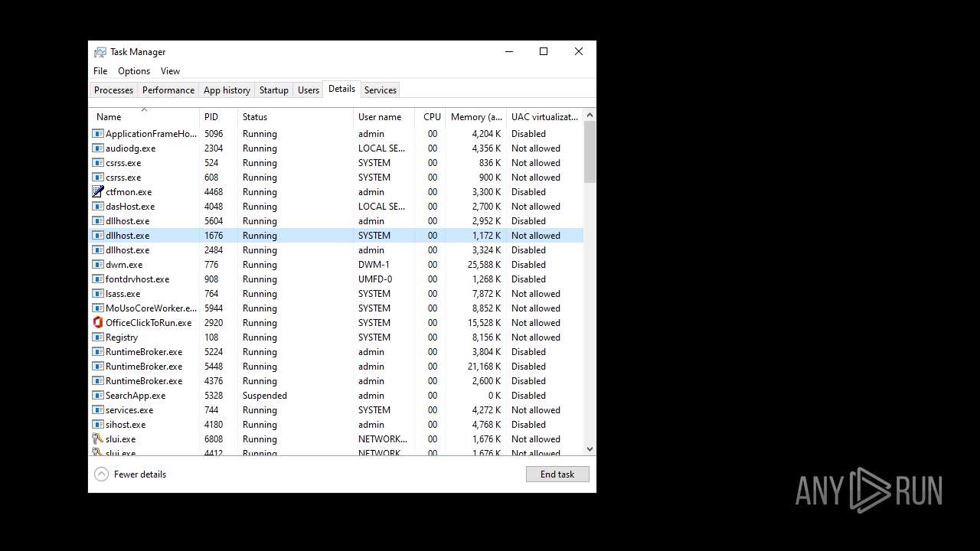Select RuntimeBroker.exe with PID 4376
This screenshot has width=980, height=551.
pyautogui.click(x=336, y=381)
